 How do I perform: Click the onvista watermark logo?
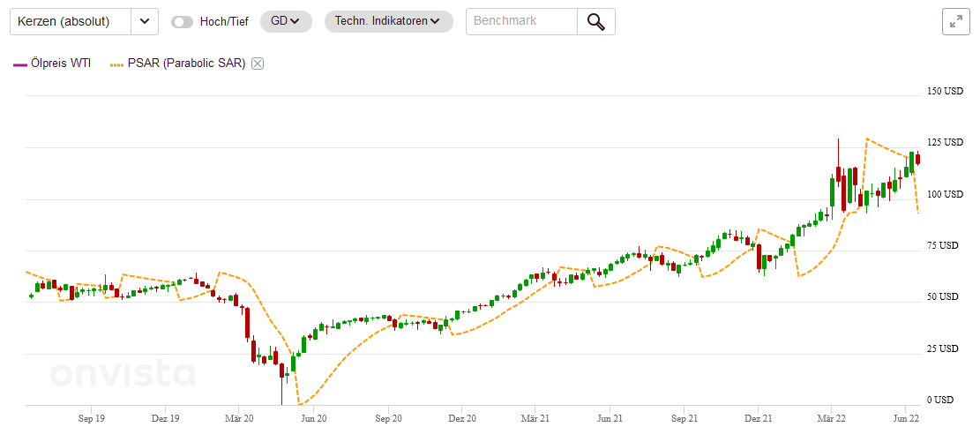[x=122, y=375]
